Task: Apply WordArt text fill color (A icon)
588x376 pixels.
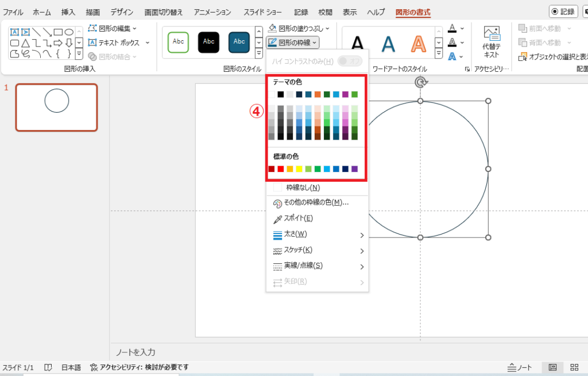Action: pyautogui.click(x=452, y=28)
